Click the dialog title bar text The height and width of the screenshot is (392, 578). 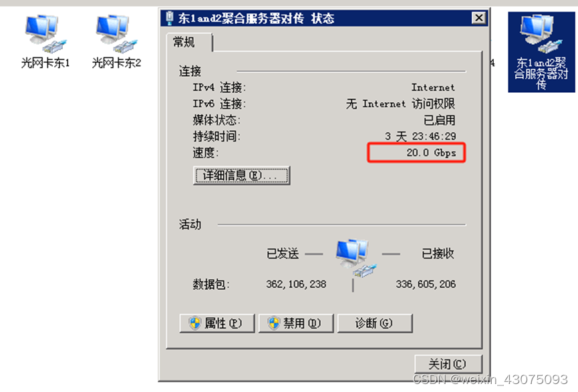[256, 18]
